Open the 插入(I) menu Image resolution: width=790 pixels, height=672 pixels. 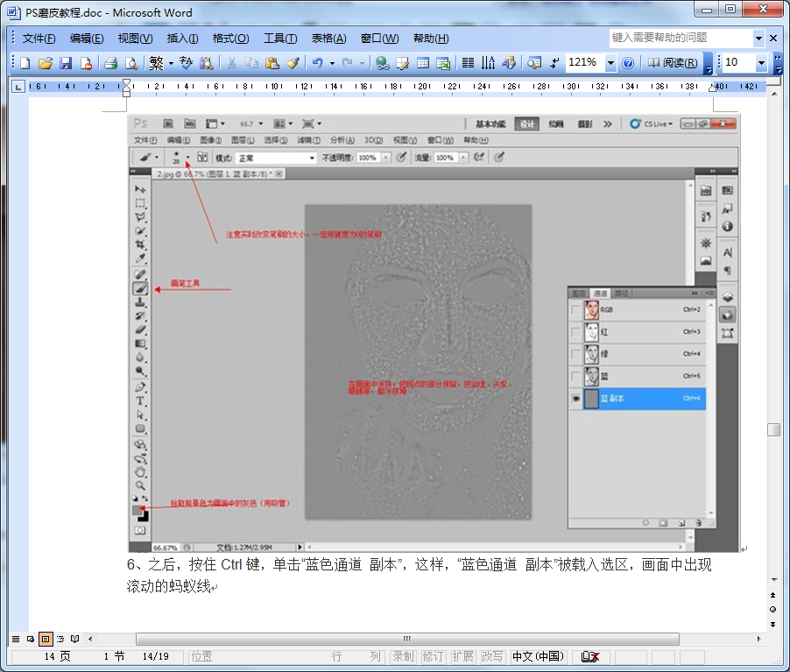click(182, 39)
